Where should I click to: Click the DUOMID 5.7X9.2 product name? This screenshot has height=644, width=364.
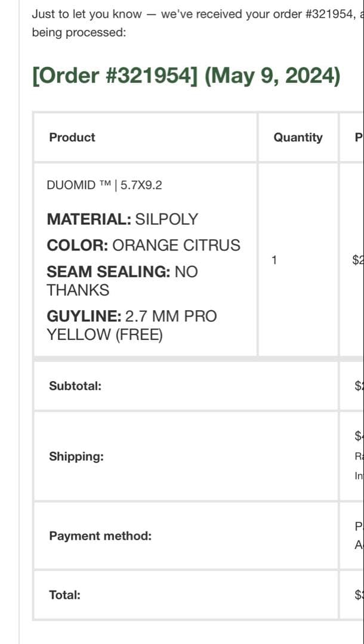tap(104, 185)
